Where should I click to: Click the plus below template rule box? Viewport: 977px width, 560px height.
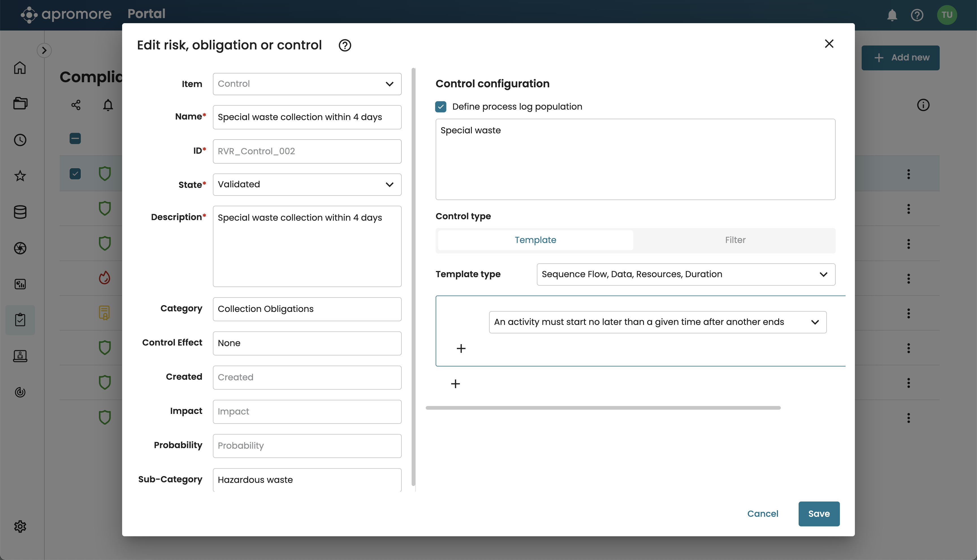455,384
